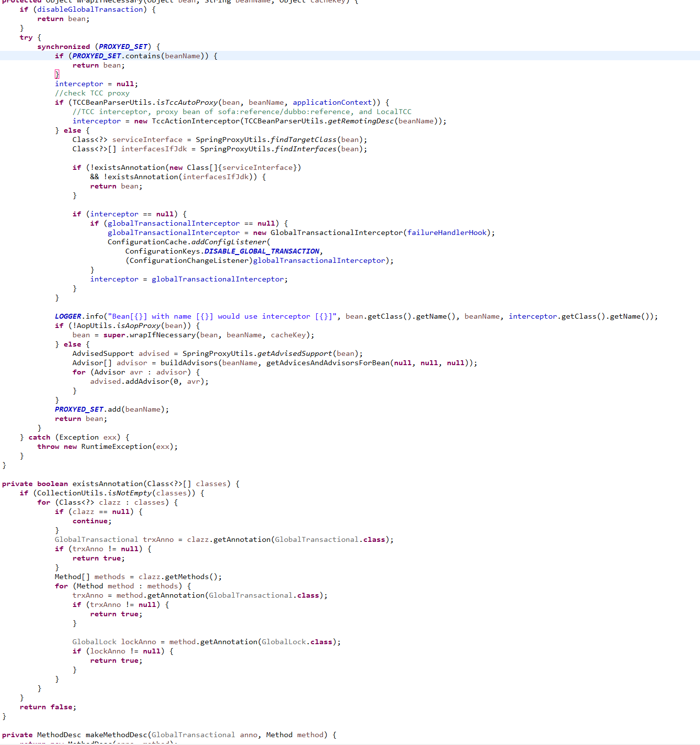Click the 'getRemotingDesc' method call
Image resolution: width=700 pixels, height=745 pixels.
[x=361, y=121]
